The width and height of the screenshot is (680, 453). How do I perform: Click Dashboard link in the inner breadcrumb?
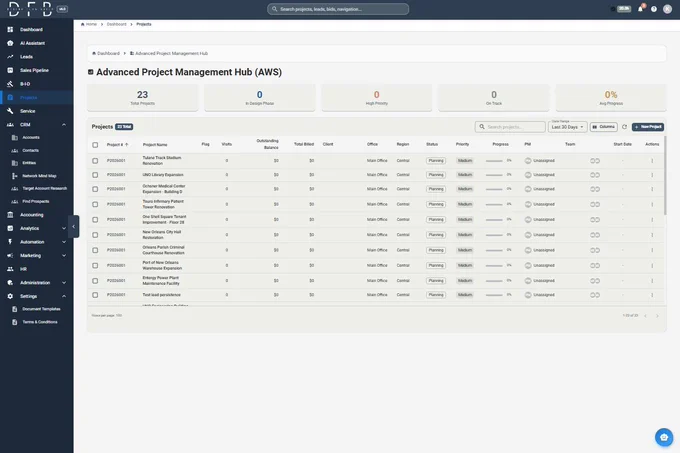click(106, 53)
